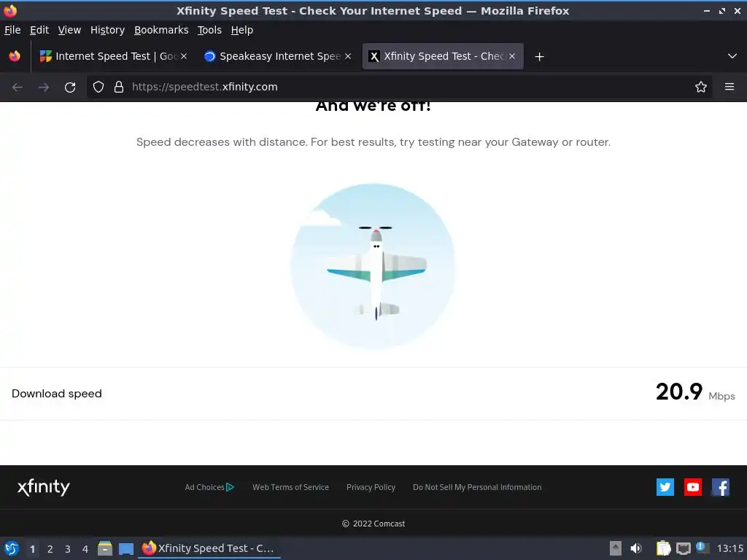Open the Edit menu
The height and width of the screenshot is (560, 747).
pyautogui.click(x=39, y=30)
